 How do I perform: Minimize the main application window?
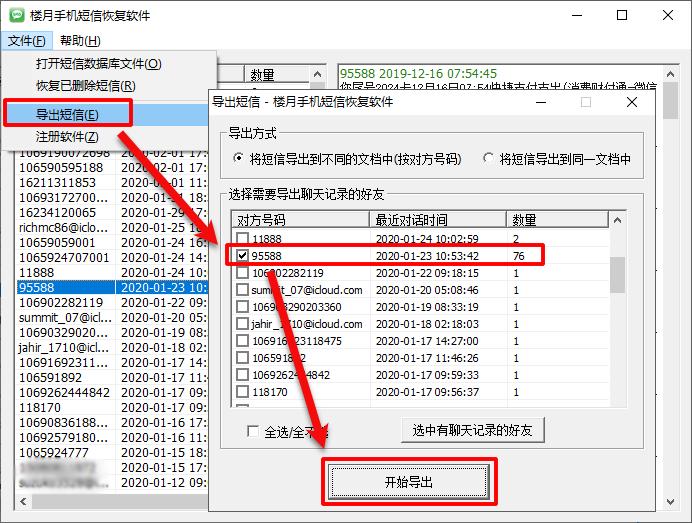click(x=577, y=15)
